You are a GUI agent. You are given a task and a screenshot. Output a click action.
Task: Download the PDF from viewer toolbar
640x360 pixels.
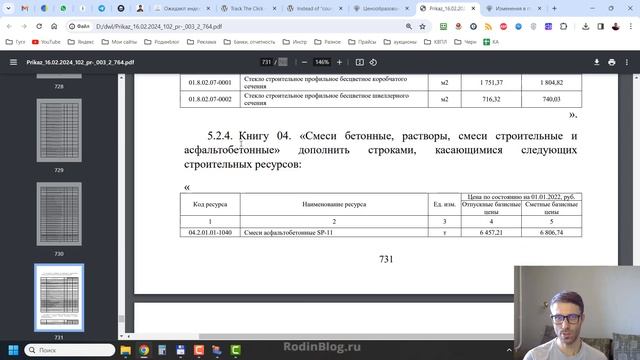(x=596, y=62)
